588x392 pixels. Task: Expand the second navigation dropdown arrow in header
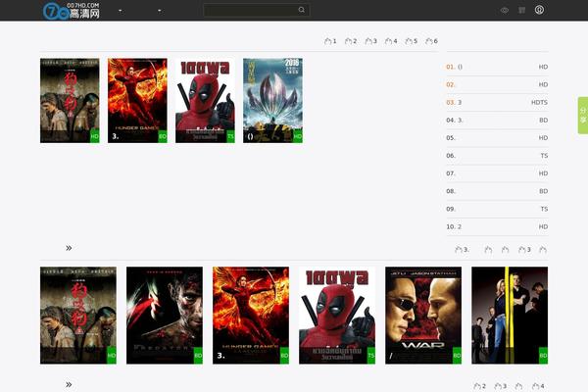tap(160, 11)
